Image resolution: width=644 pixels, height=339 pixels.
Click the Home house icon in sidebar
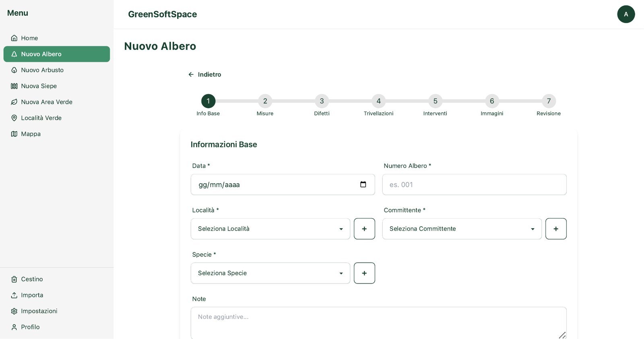(14, 38)
